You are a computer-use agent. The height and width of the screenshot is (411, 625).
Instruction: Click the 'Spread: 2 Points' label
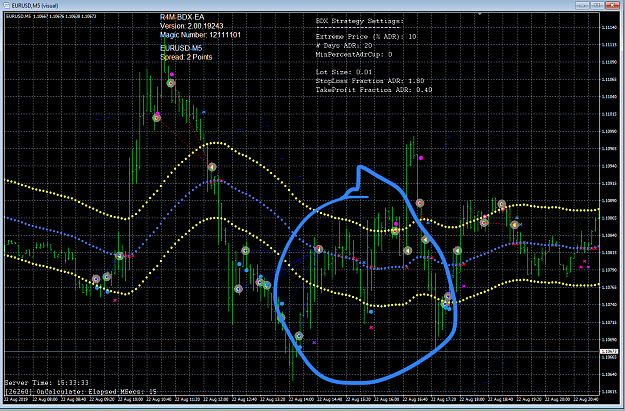(x=186, y=57)
